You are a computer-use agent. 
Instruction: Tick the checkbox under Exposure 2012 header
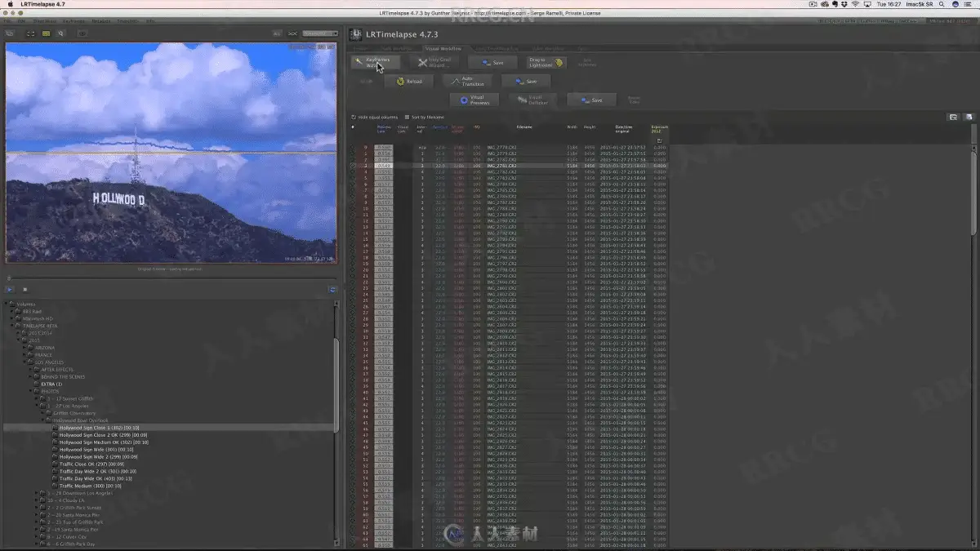(x=659, y=141)
